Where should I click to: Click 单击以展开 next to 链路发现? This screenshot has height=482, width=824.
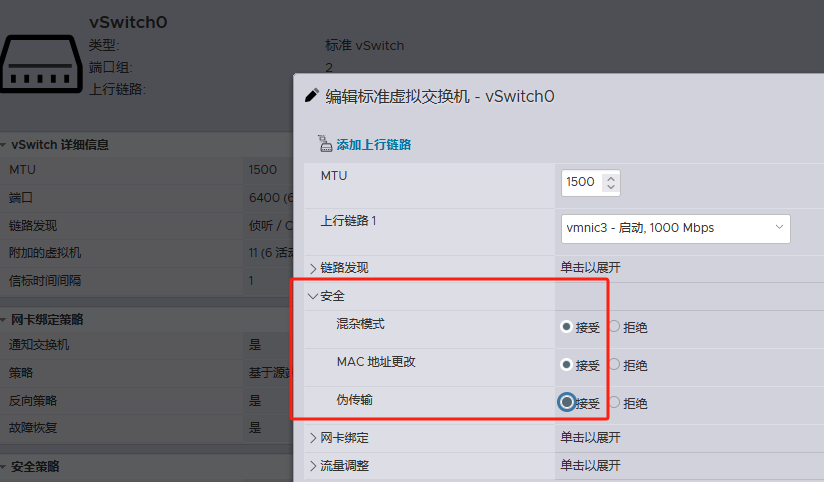pyautogui.click(x=590, y=268)
